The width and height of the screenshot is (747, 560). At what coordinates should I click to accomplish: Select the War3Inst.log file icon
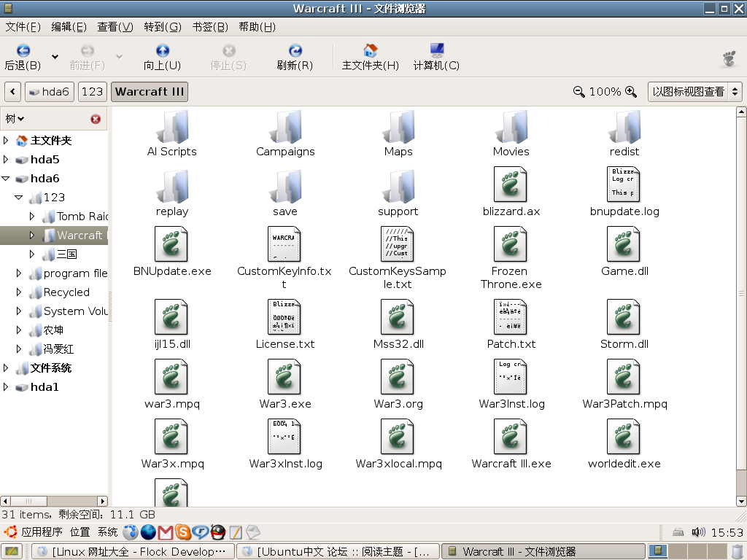coord(510,377)
